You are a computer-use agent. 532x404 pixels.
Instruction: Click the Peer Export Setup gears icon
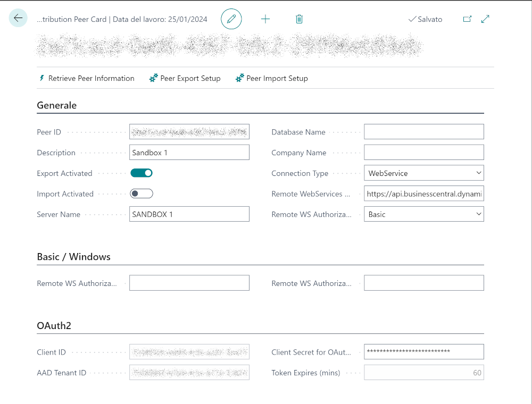tap(154, 78)
